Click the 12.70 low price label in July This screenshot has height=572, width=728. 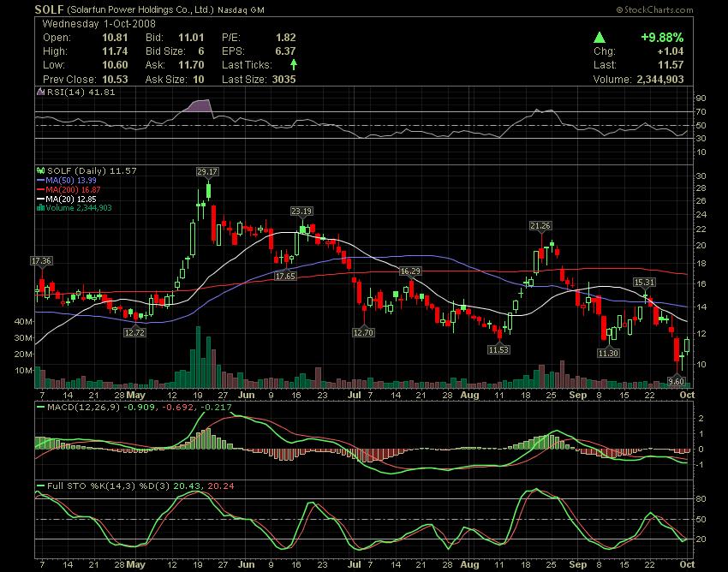click(x=363, y=332)
